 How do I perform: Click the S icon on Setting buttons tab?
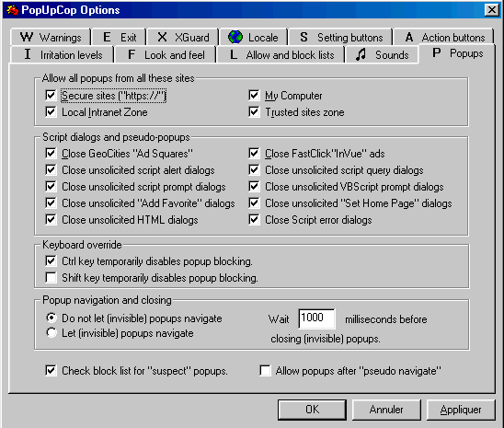coord(304,37)
